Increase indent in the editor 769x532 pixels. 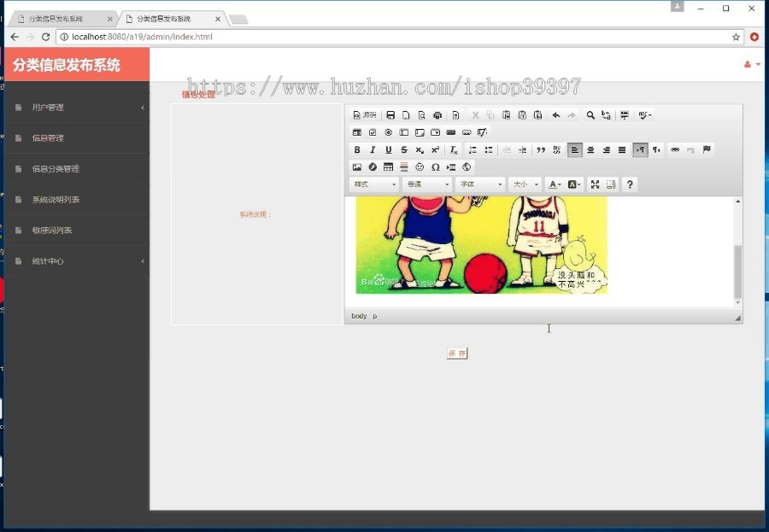click(523, 150)
